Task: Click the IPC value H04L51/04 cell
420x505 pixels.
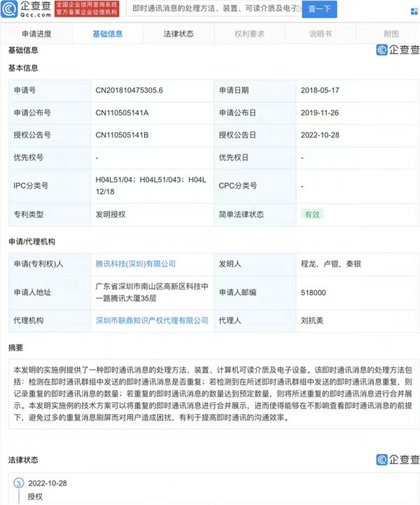Action: coord(152,186)
